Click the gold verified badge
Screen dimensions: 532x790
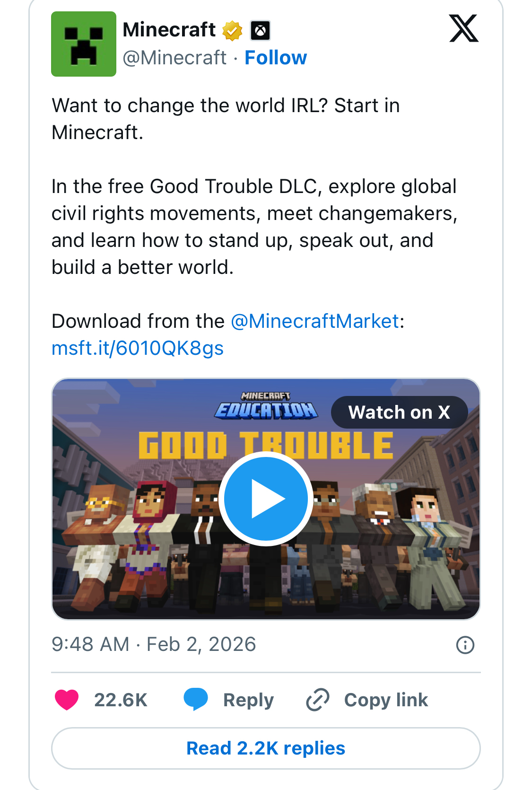[232, 31]
